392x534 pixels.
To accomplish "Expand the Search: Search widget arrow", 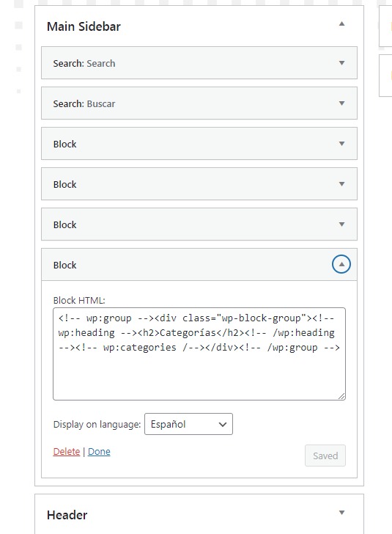I will tap(341, 63).
